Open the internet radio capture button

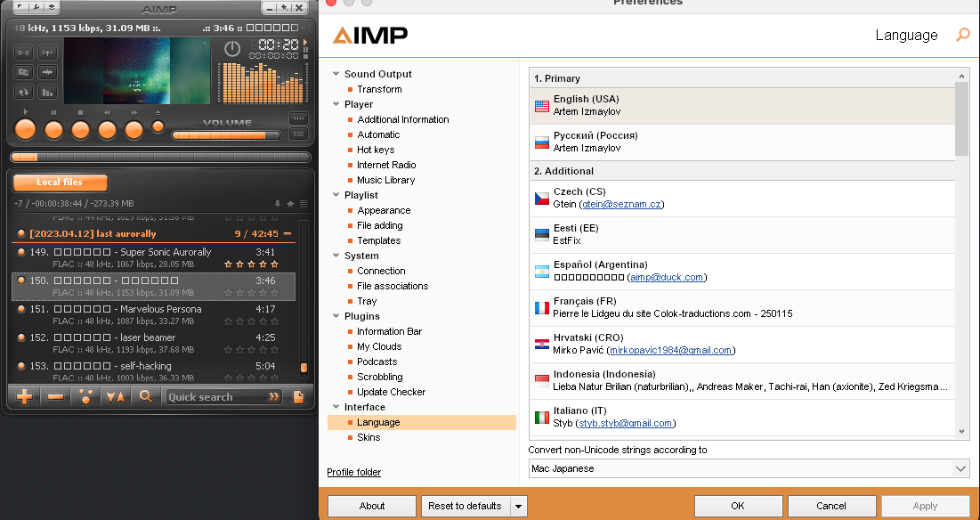point(47,53)
